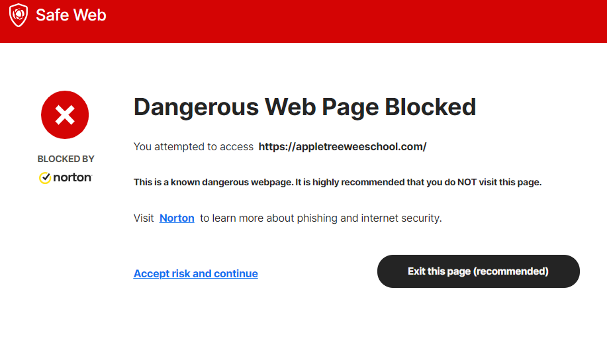607x364 pixels.
Task: Open the Norton hyperlink
Action: pos(177,218)
